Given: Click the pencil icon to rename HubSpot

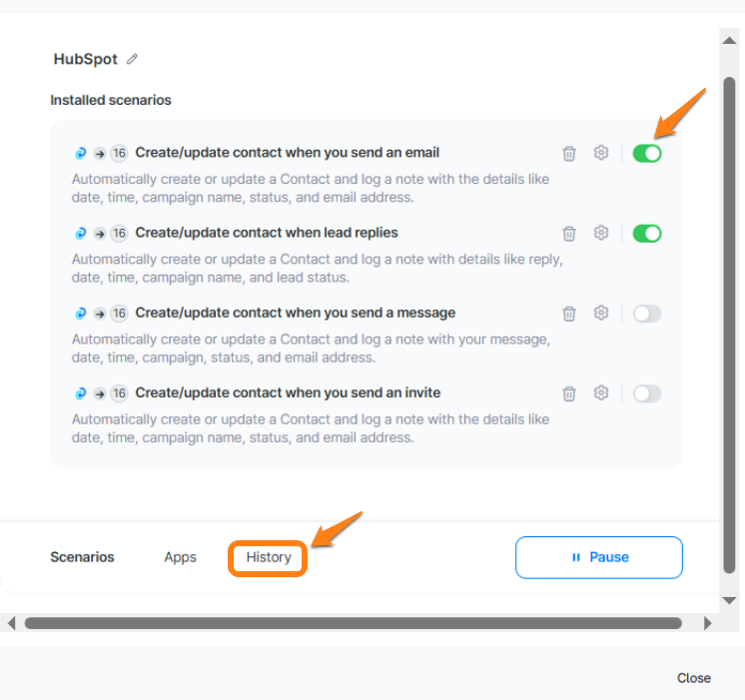Looking at the screenshot, I should point(132,60).
